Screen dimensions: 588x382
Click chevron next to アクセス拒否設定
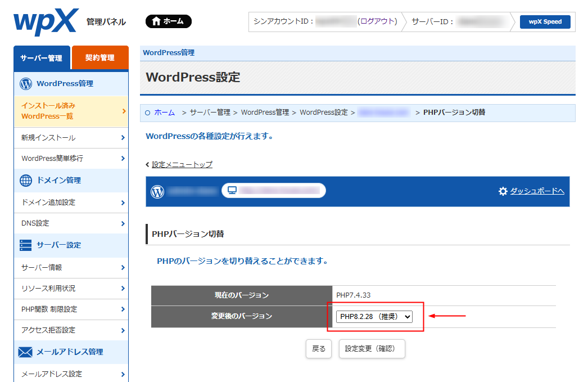click(x=123, y=331)
